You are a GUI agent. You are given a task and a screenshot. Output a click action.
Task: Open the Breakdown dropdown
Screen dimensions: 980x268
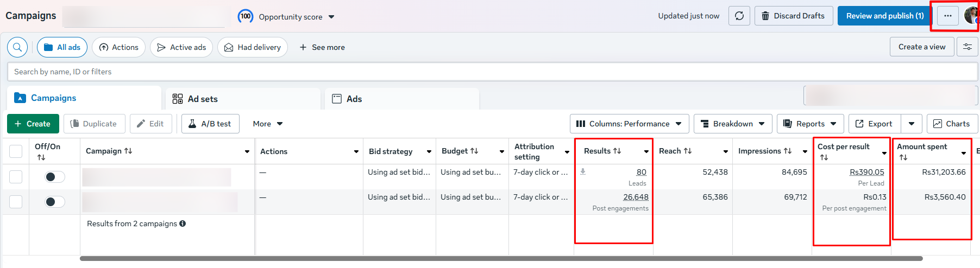(x=732, y=124)
